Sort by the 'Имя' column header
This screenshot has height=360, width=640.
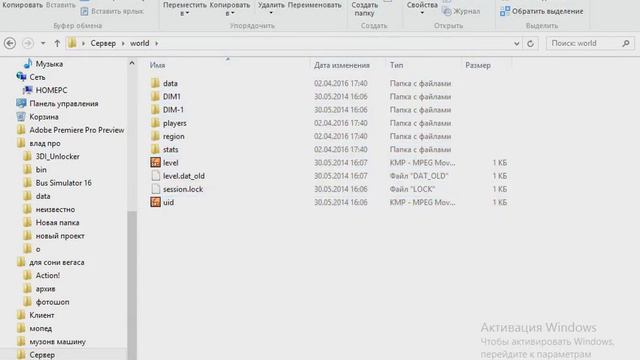(x=157, y=65)
